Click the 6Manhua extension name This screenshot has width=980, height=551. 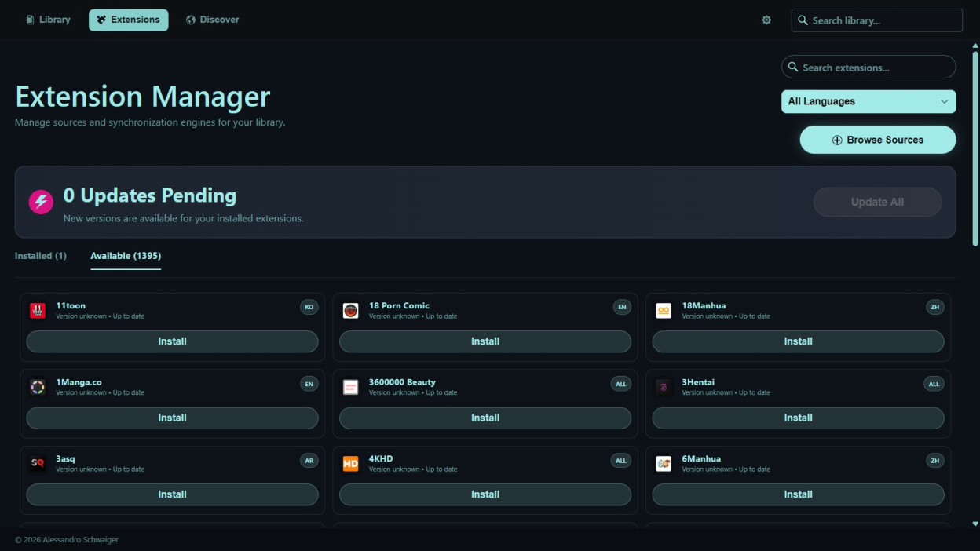[x=701, y=458]
